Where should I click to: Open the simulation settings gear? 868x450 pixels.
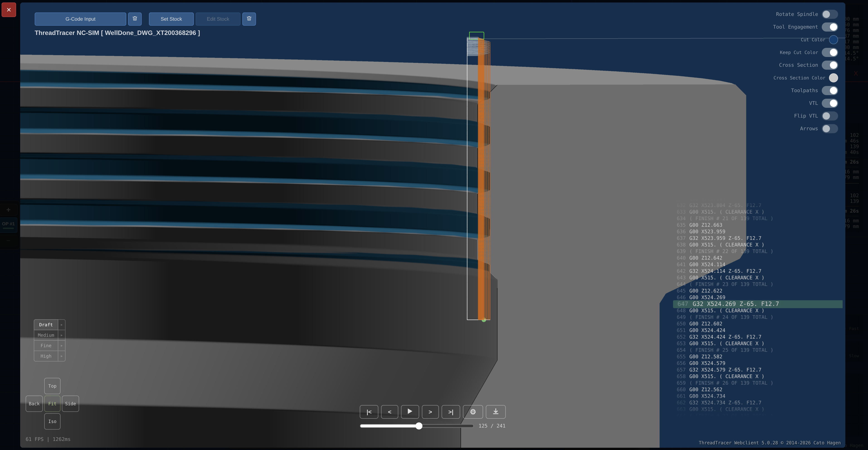473,412
